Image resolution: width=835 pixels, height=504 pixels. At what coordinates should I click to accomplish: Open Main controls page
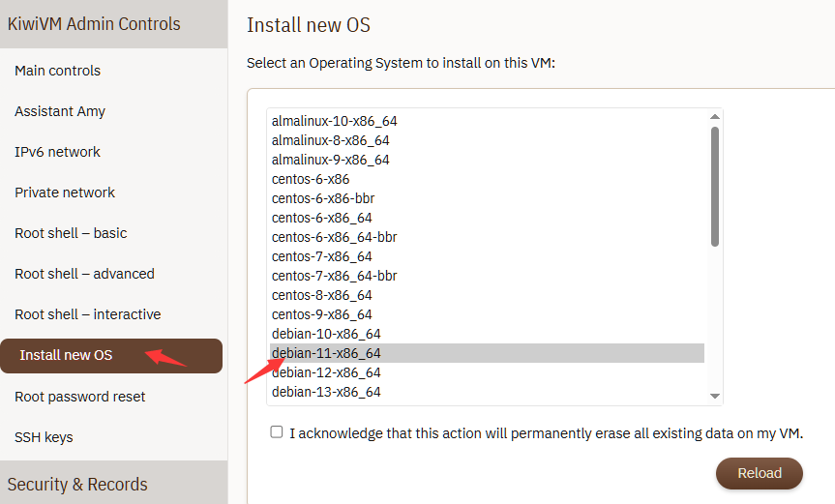(x=58, y=71)
